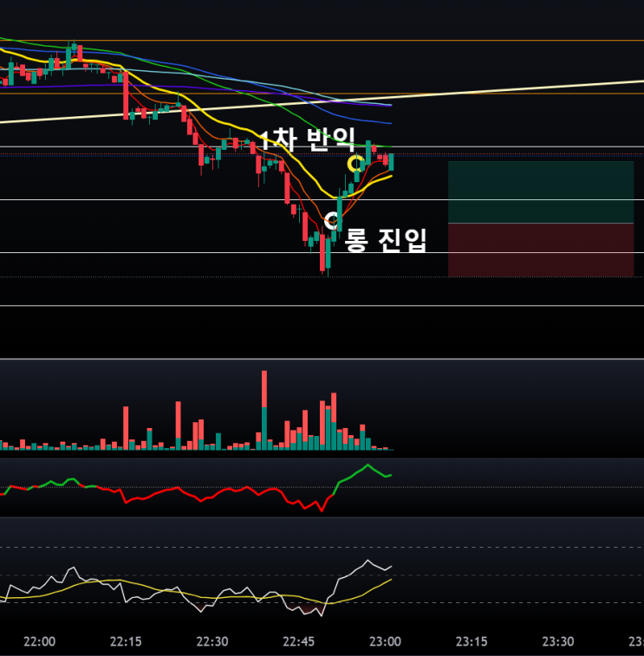Screen dimensions: 644x656
Task: Click the yellow circle marker near 1차 반익
Action: click(355, 164)
